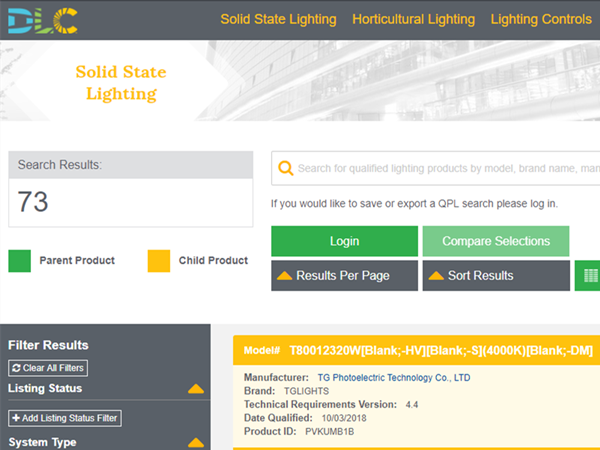Click the DLC logo
Screen dimensions: 600x450
pyautogui.click(x=42, y=21)
